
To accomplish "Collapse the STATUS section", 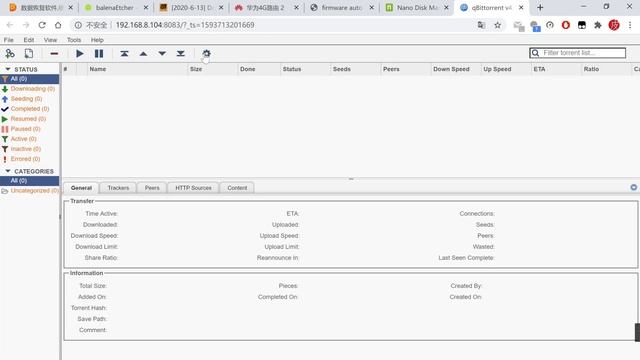I will point(8,69).
